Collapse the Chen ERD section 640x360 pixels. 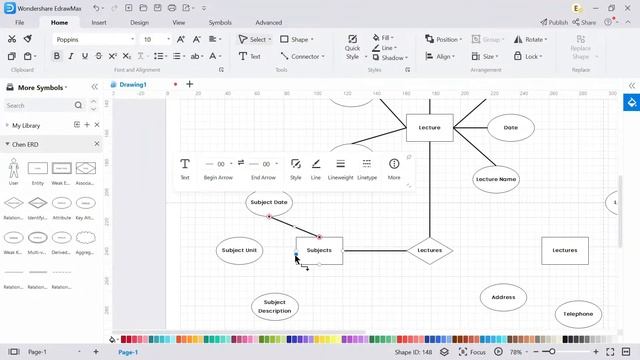point(7,144)
